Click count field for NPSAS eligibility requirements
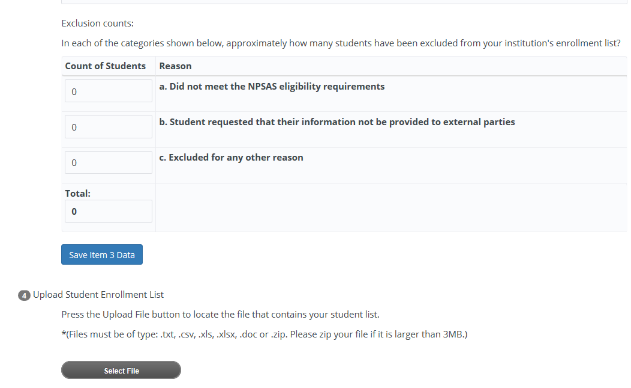This screenshot has width=631, height=388. pos(109,91)
